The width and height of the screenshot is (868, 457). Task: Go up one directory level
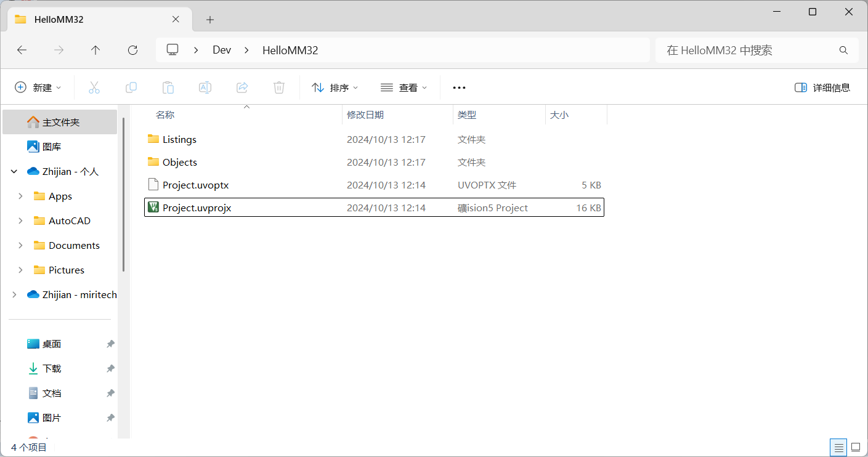(95, 51)
